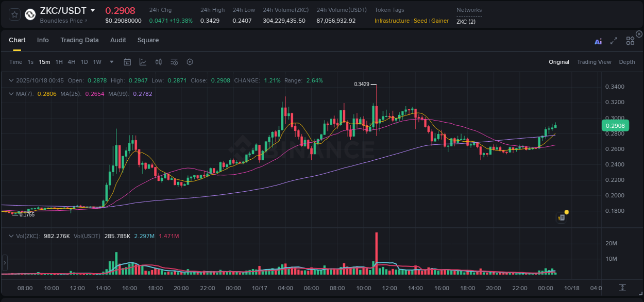Select the line chart style icon
The width and height of the screenshot is (644, 302).
pos(143,62)
